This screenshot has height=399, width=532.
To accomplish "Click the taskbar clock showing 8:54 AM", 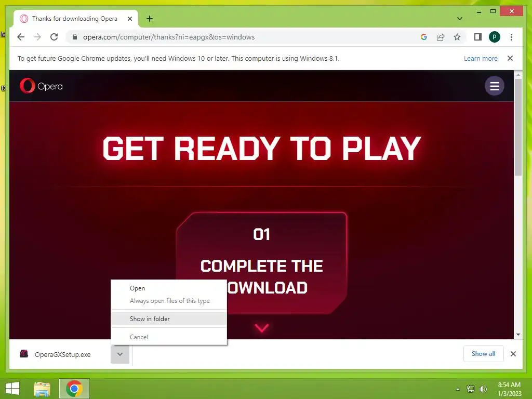I will (509, 389).
